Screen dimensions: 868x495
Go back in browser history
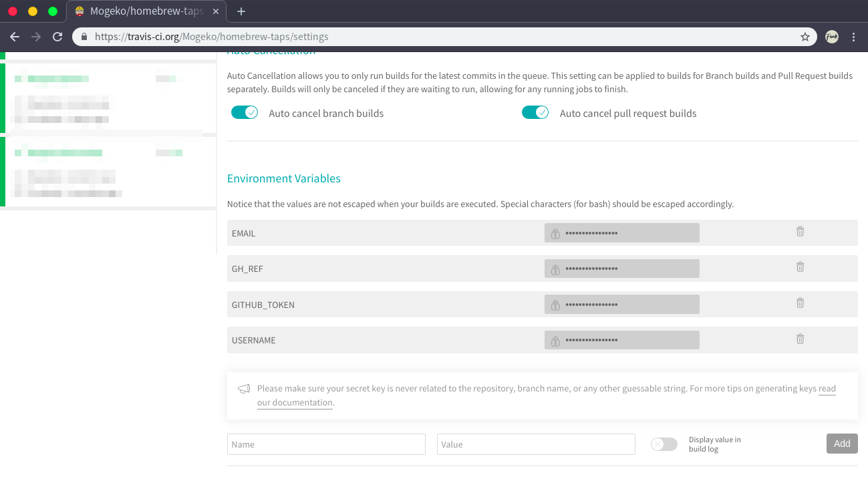point(15,37)
